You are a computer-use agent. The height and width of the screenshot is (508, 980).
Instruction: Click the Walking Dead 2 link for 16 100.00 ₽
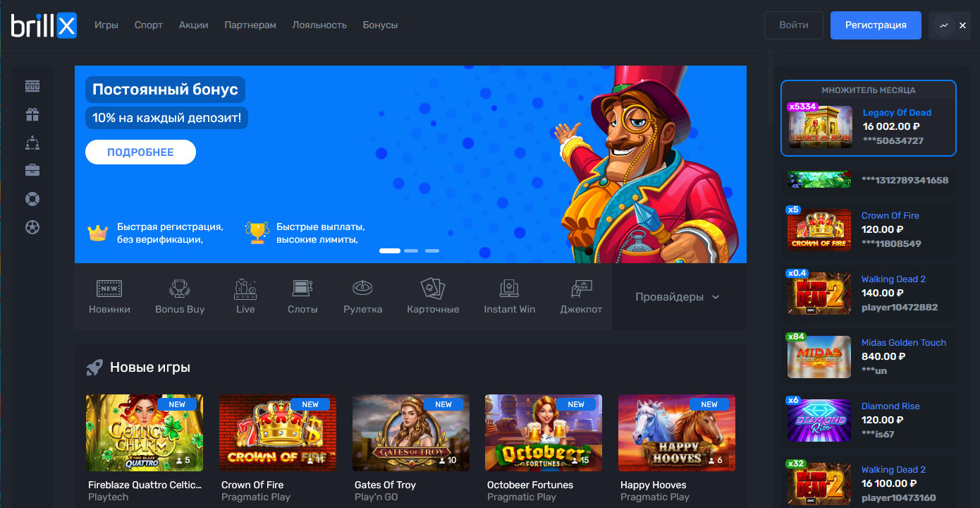click(893, 469)
